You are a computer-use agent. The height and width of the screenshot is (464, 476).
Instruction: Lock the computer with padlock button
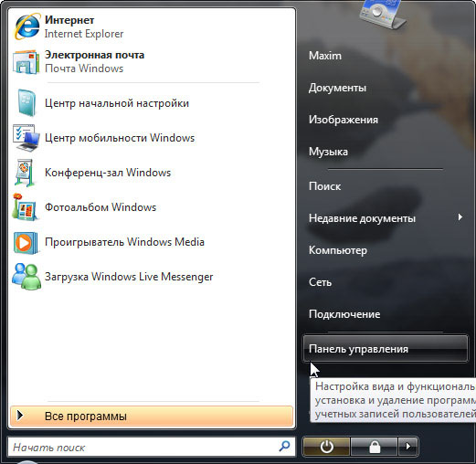(x=375, y=447)
